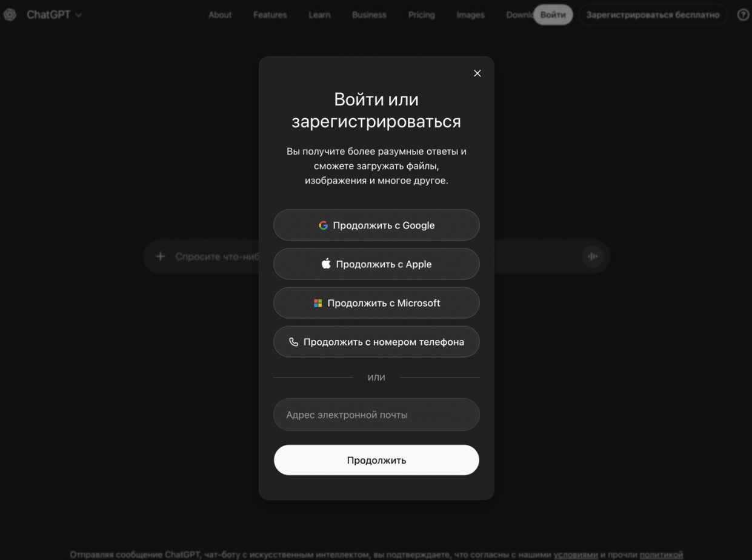
Task: Click the plus attach icon in prompt bar
Action: [160, 256]
